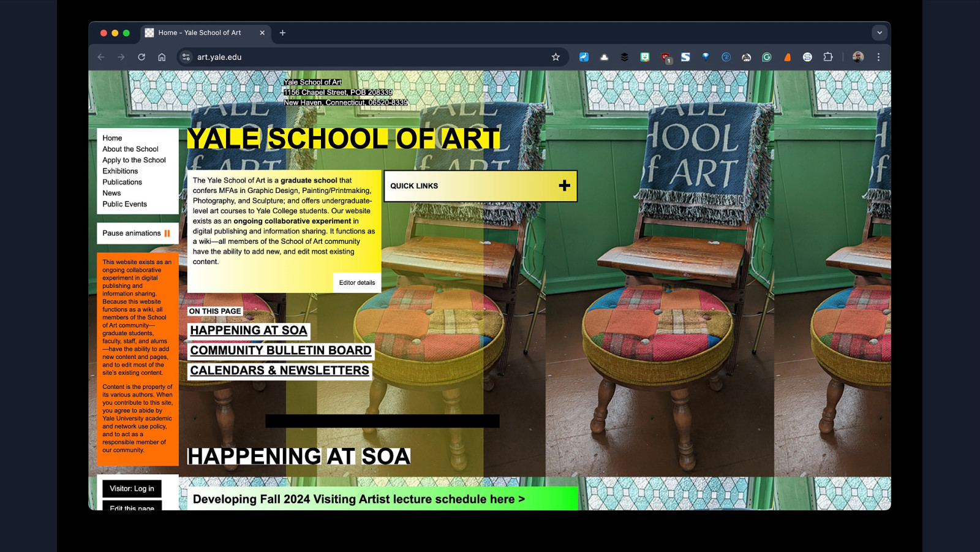
Task: Open a new browser tab
Action: pos(282,33)
